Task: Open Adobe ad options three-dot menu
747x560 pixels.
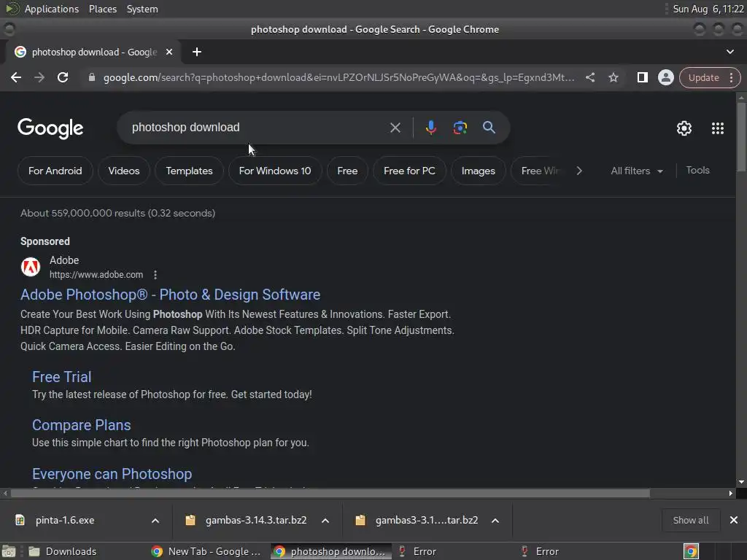Action: point(155,275)
